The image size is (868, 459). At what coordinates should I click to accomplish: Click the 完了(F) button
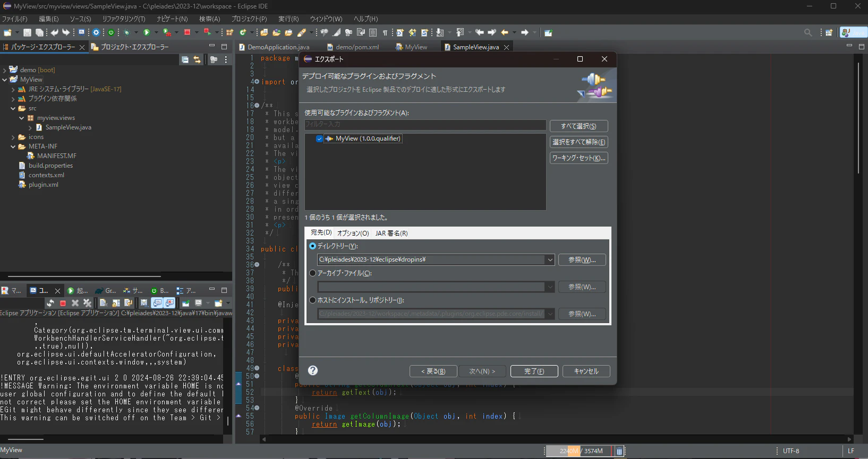(x=534, y=371)
